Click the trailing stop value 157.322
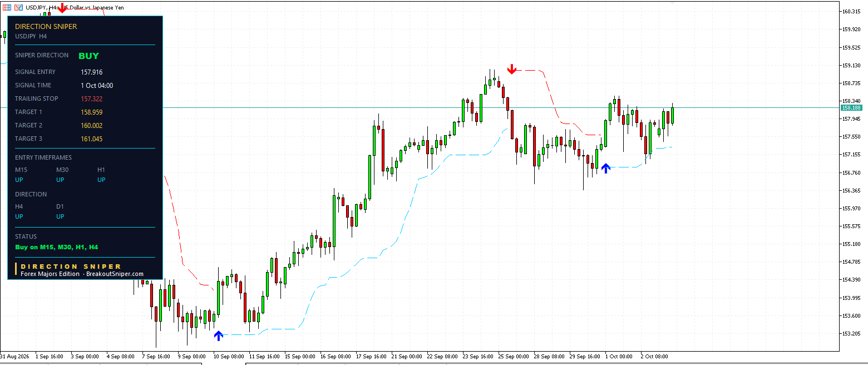868x365 pixels. [x=92, y=99]
